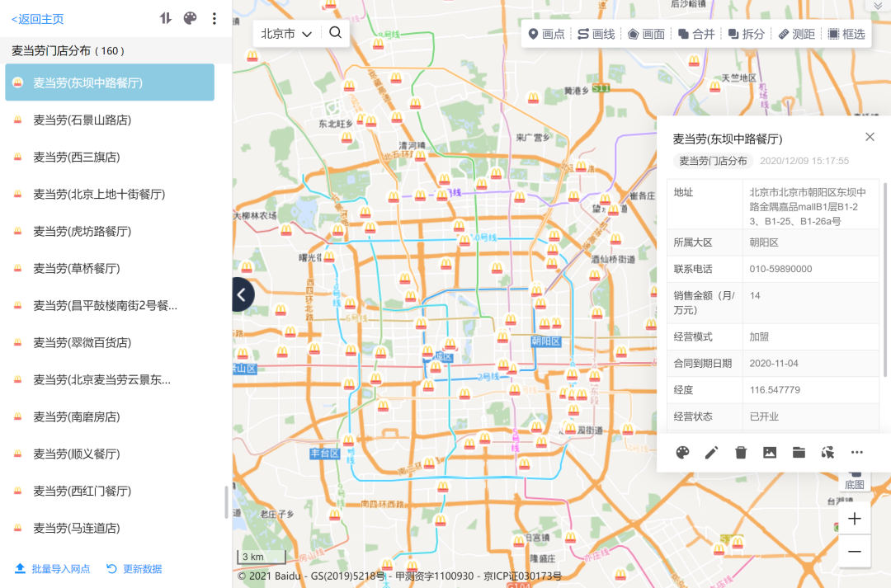This screenshot has height=588, width=891.
Task: Click the 拆分 (split) toolbar tool
Action: [x=745, y=35]
